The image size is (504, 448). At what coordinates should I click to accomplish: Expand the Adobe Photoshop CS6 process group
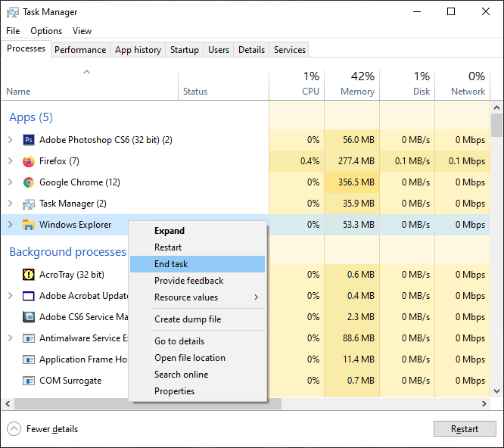point(11,140)
